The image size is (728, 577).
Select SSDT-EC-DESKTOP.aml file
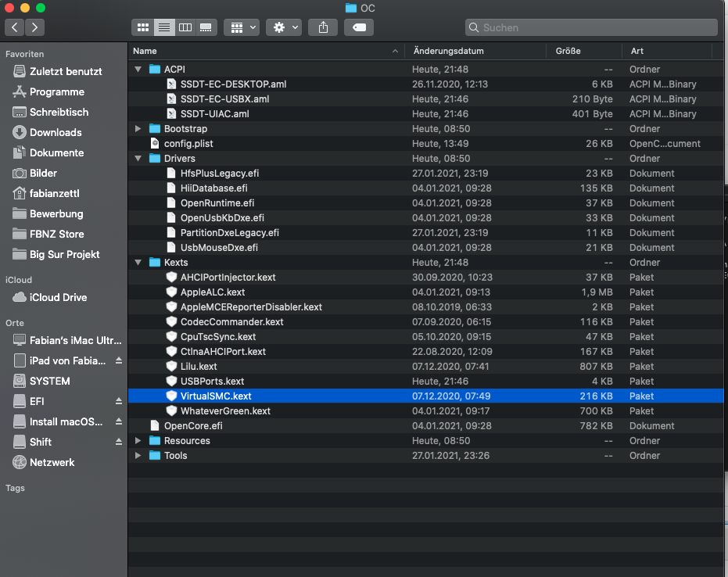pyautogui.click(x=425, y=84)
